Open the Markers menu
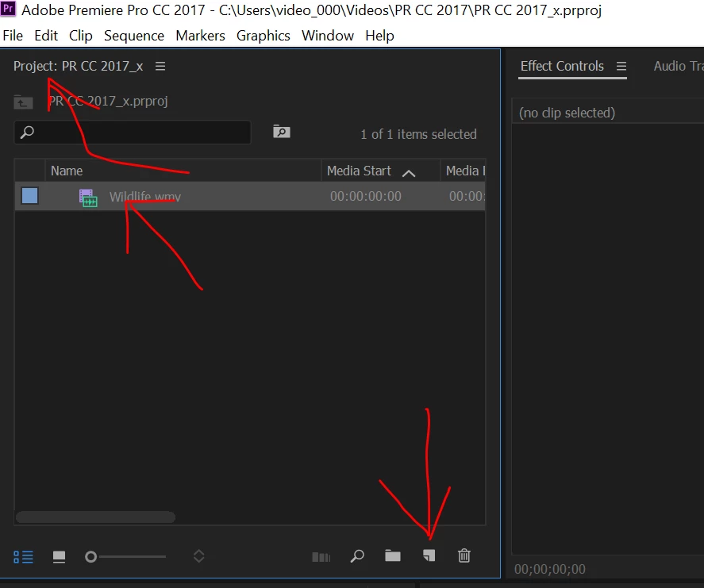The height and width of the screenshot is (588, 704). point(200,36)
